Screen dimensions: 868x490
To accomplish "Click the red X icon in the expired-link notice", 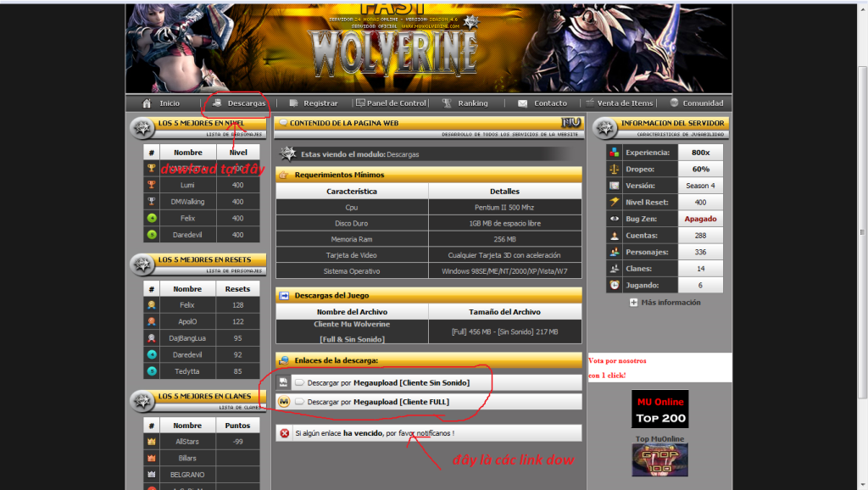I will click(x=285, y=433).
